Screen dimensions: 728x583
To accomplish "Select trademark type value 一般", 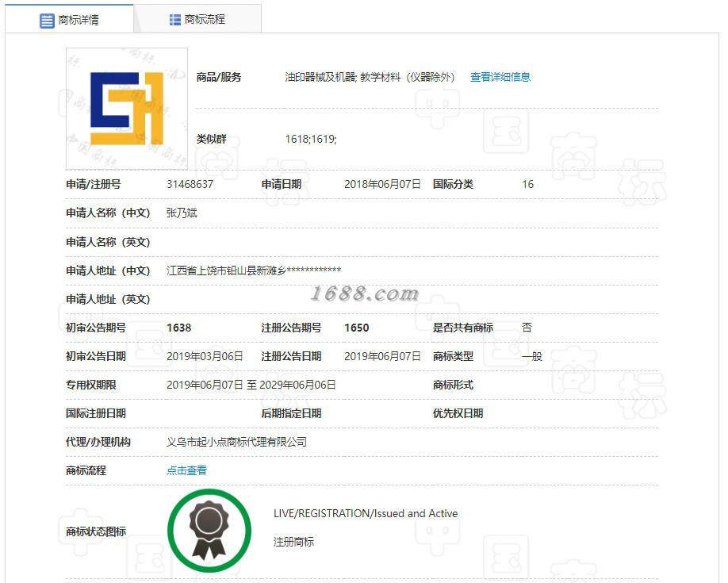I will (x=532, y=356).
